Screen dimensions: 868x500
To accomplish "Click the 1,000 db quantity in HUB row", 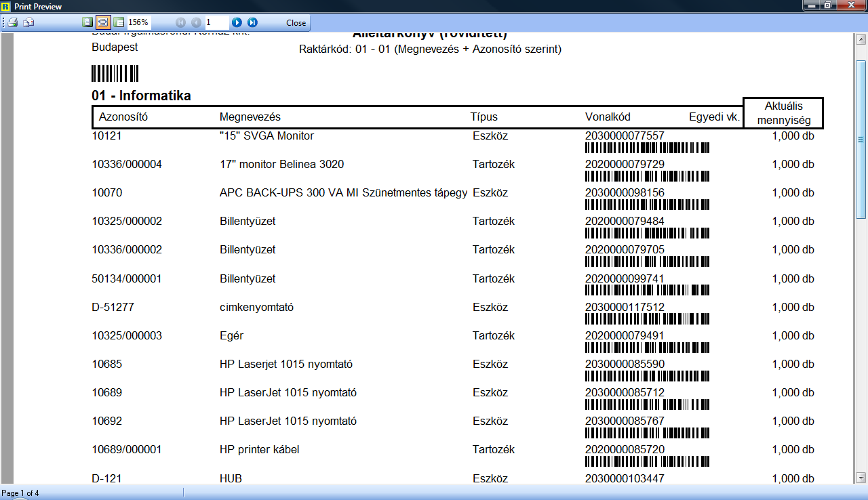I will [x=793, y=478].
